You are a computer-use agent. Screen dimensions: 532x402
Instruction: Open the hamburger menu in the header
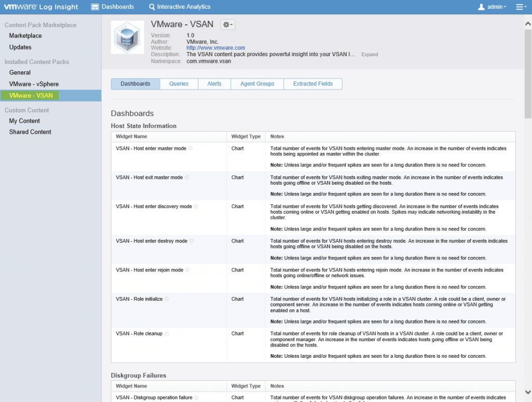521,7
